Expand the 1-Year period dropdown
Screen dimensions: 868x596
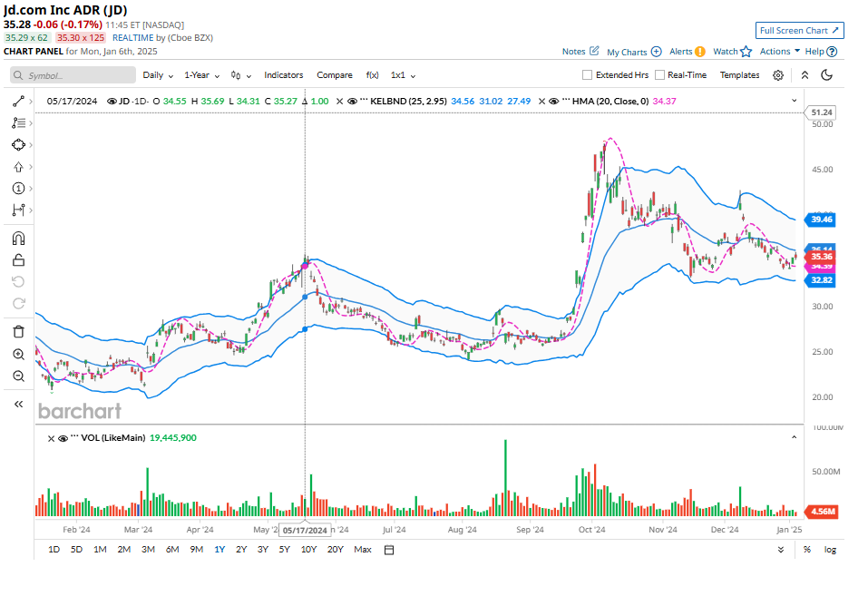pyautogui.click(x=202, y=75)
